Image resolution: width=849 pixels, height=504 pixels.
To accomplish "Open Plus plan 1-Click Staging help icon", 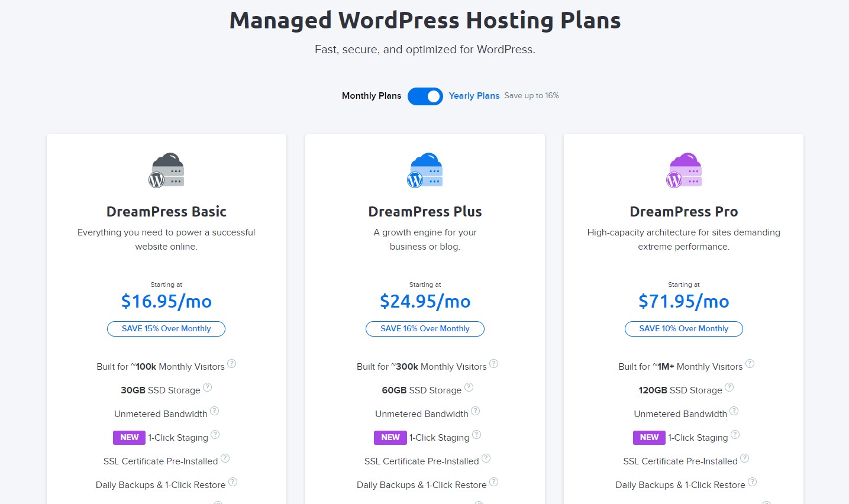I will [x=477, y=435].
